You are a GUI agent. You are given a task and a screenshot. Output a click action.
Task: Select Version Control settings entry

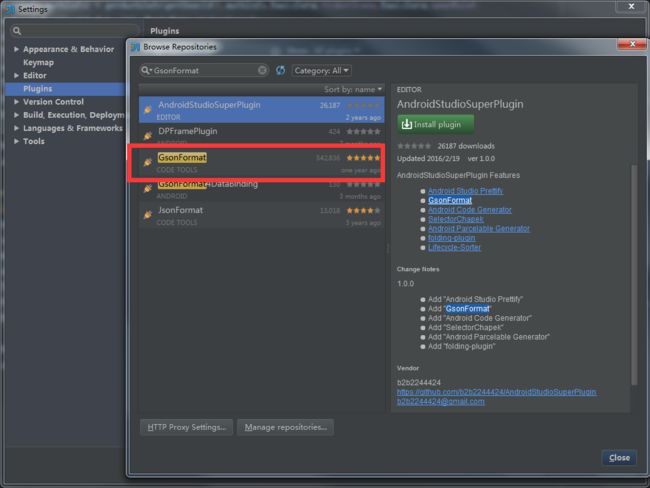coord(53,102)
